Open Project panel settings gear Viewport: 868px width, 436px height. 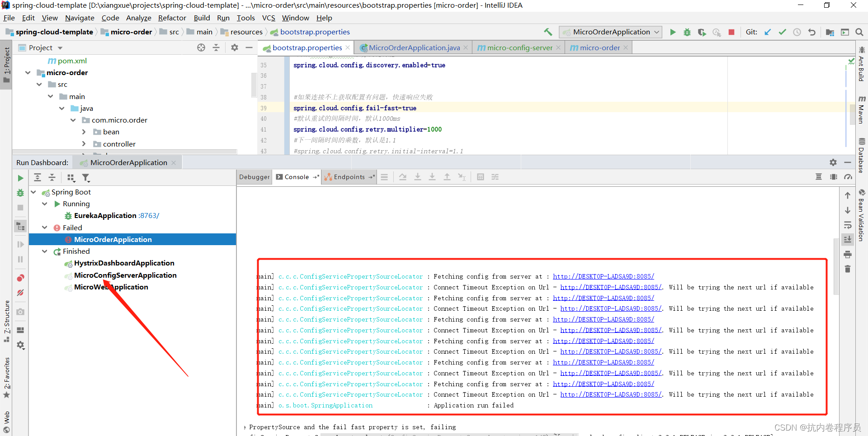235,47
